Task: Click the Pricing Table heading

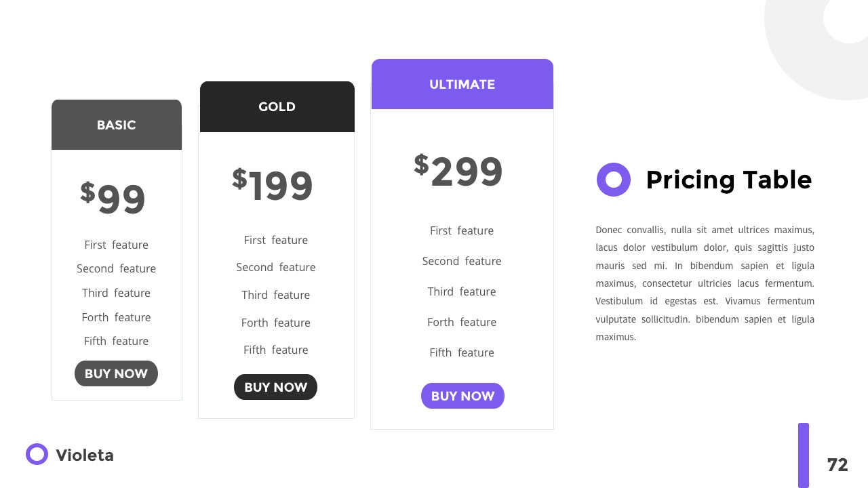Action: (x=728, y=180)
